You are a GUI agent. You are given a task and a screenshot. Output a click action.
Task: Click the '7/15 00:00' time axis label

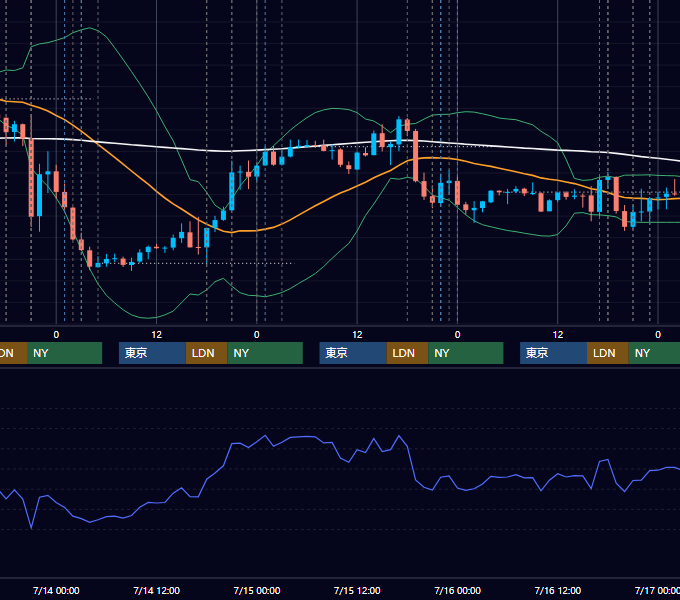pyautogui.click(x=257, y=590)
